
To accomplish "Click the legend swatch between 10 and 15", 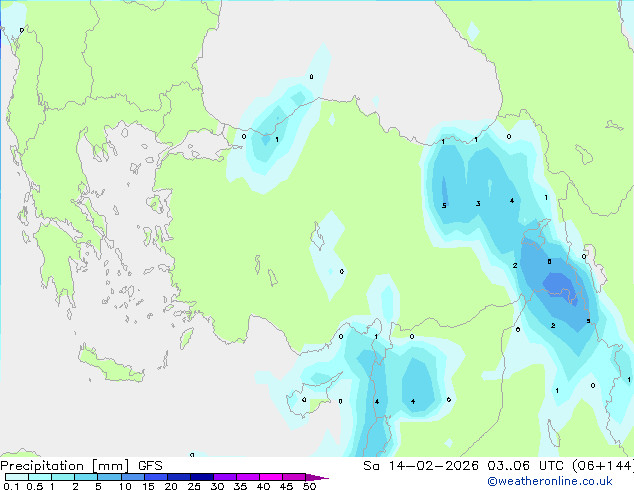I will 133,477.
